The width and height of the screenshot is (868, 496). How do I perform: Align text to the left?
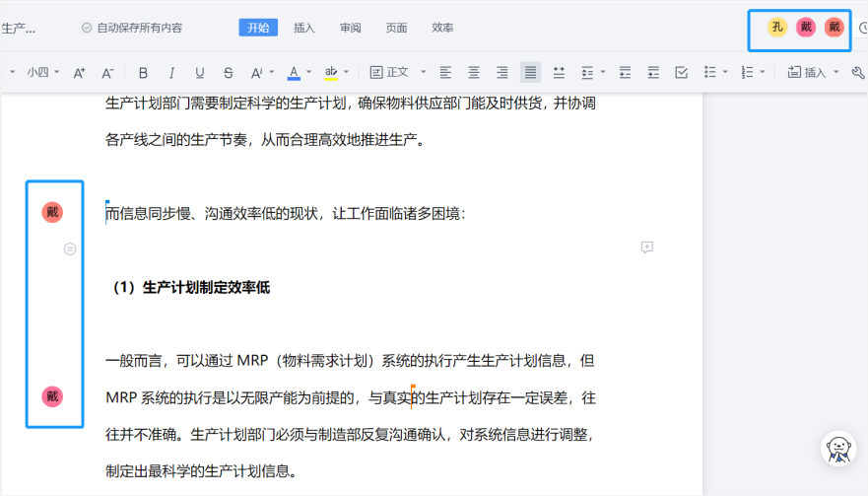(445, 73)
